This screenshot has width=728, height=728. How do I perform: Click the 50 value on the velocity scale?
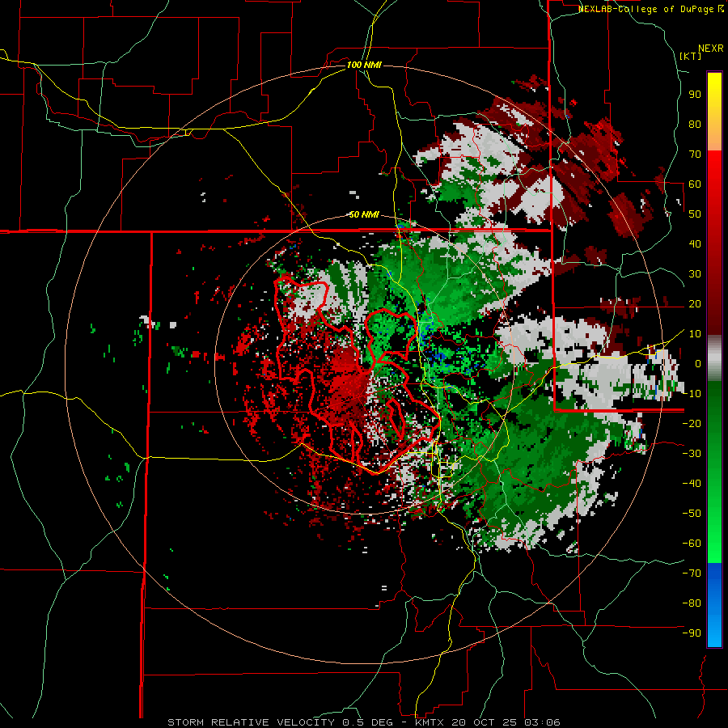coord(695,214)
